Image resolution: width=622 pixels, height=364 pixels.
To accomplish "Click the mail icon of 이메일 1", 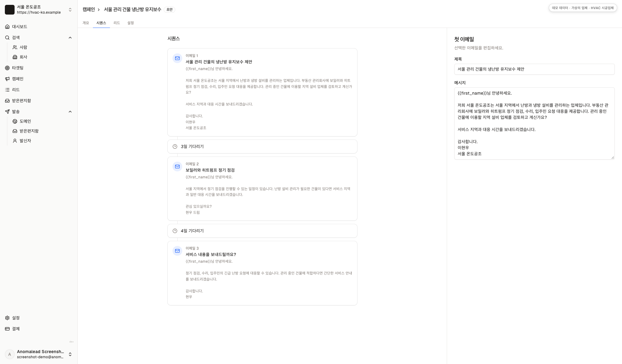I will tap(177, 58).
